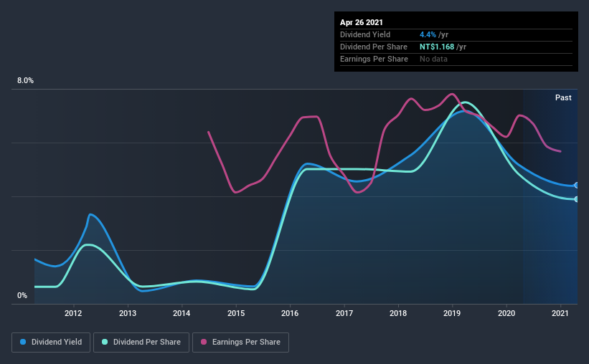
Task: Click the 2012 x-axis label
Action: pos(73,313)
